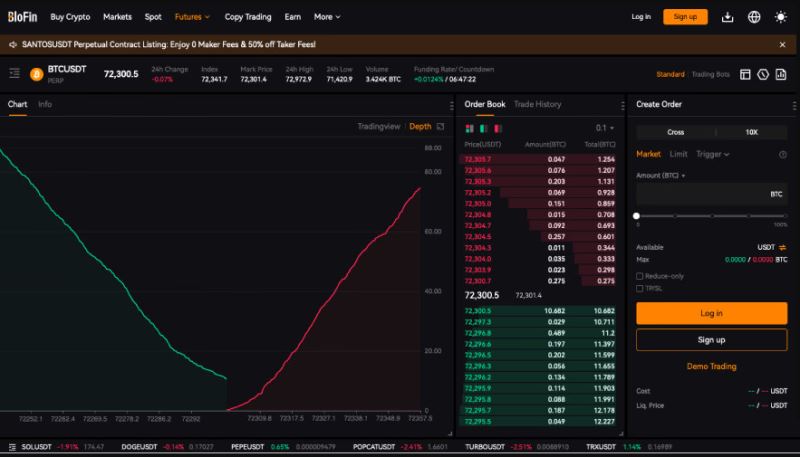Open the trading pair list menu icon
The image size is (800, 457).
[x=14, y=74]
